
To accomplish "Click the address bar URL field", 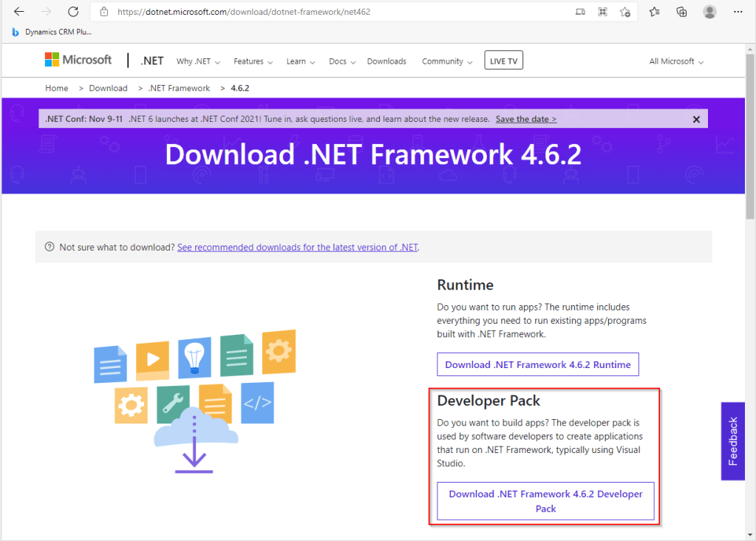I will (333, 12).
